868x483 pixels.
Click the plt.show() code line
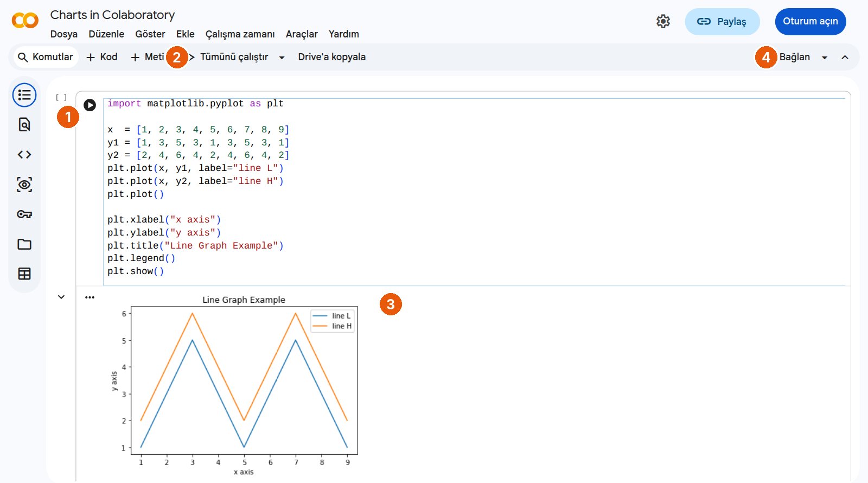136,271
